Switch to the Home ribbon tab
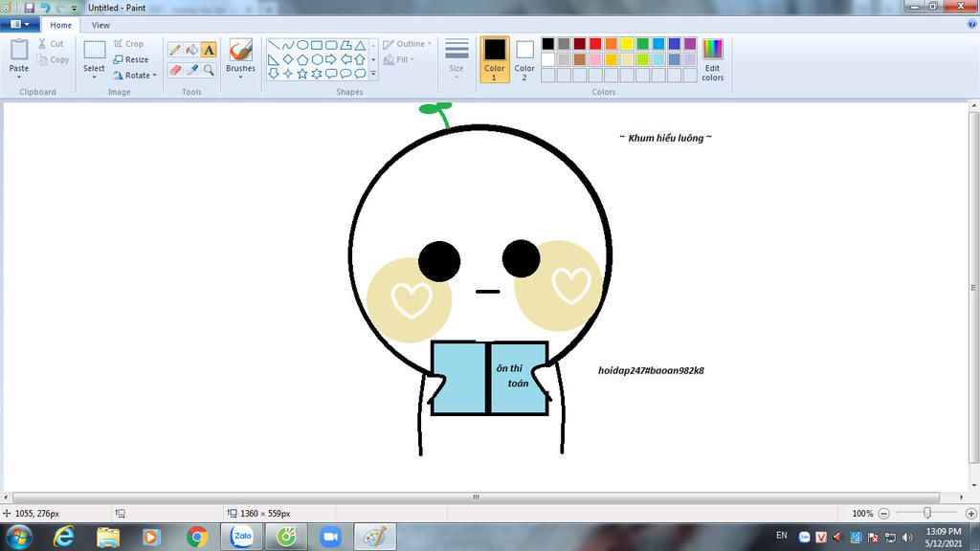Screen dimensions: 980x551 point(60,25)
